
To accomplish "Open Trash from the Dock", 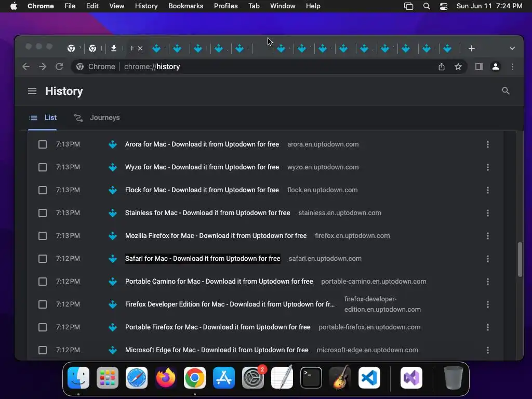I will (453, 378).
